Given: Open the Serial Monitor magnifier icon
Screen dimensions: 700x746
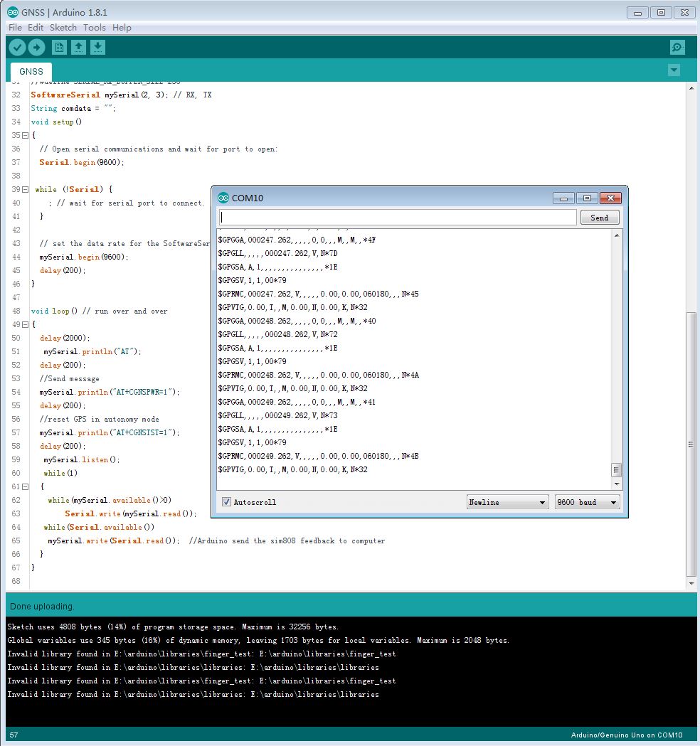Looking at the screenshot, I should click(677, 47).
